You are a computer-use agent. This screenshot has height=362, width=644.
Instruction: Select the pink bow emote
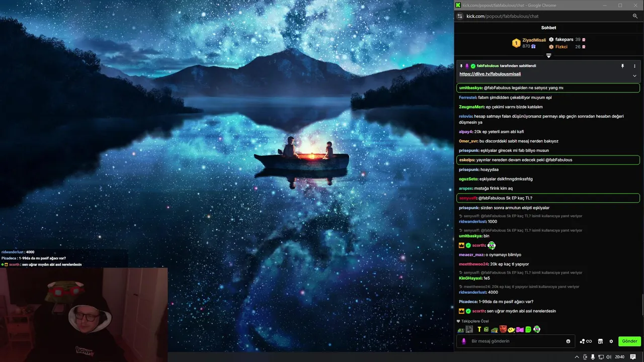tap(520, 330)
